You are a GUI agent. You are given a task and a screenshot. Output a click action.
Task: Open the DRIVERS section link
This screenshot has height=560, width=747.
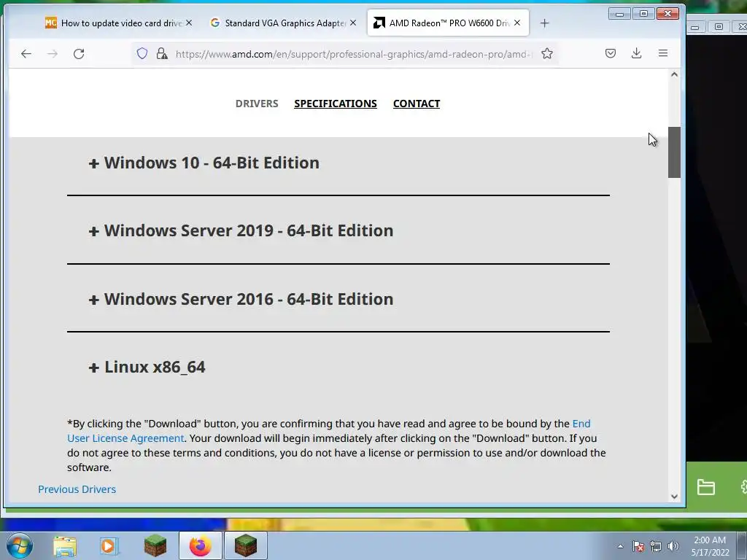tap(257, 104)
